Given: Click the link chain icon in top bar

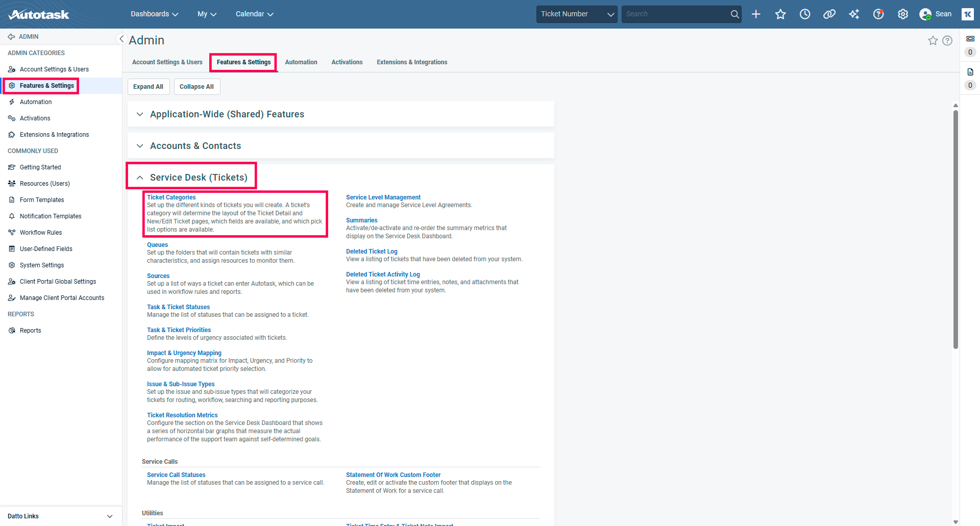Looking at the screenshot, I should [829, 14].
